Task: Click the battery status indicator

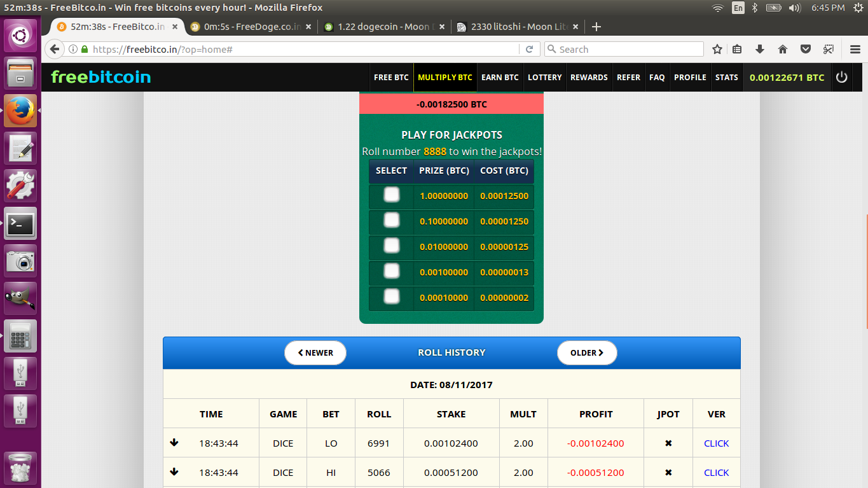Action: [x=773, y=8]
